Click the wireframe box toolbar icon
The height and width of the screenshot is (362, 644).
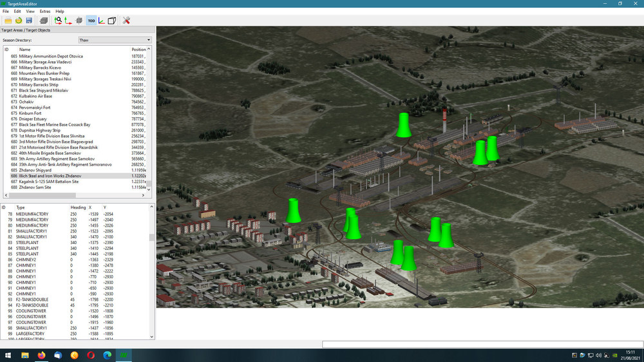point(111,21)
